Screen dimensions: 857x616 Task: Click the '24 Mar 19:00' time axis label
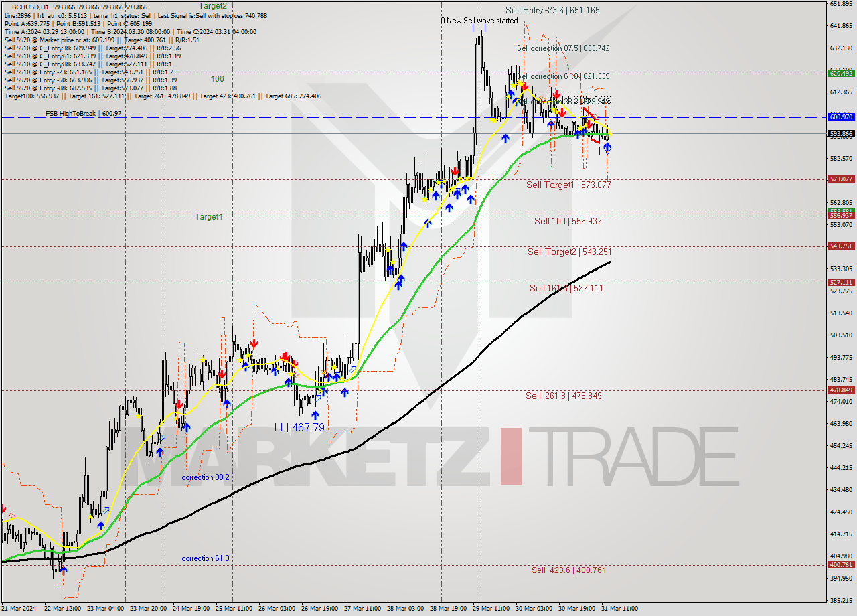pyautogui.click(x=191, y=609)
